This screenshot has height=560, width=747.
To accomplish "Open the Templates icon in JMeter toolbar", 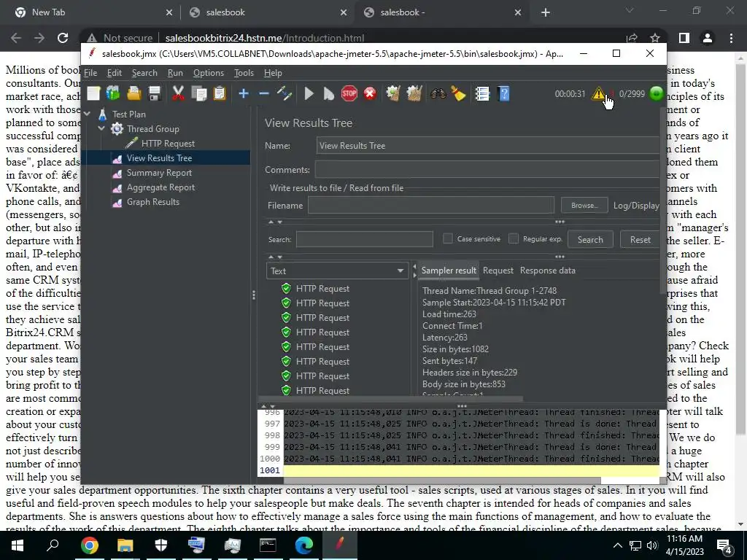I will coord(113,93).
